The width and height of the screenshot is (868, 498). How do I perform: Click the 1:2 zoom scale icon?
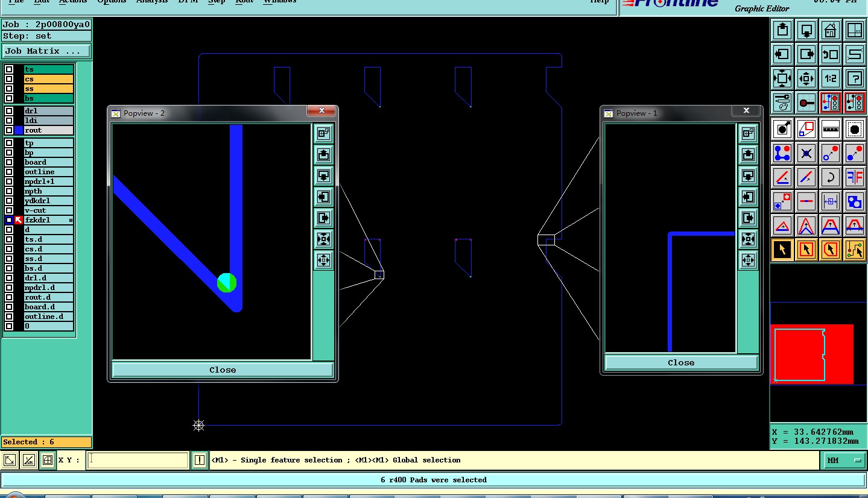point(831,78)
